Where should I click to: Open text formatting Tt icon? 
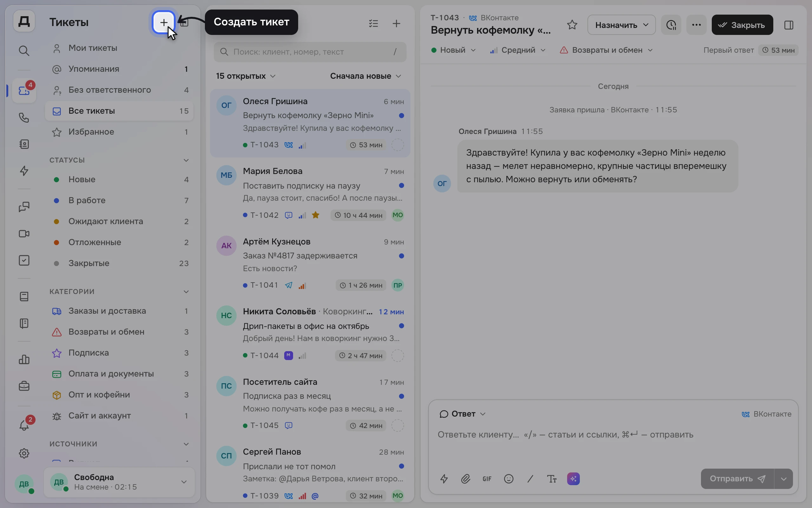(x=552, y=479)
